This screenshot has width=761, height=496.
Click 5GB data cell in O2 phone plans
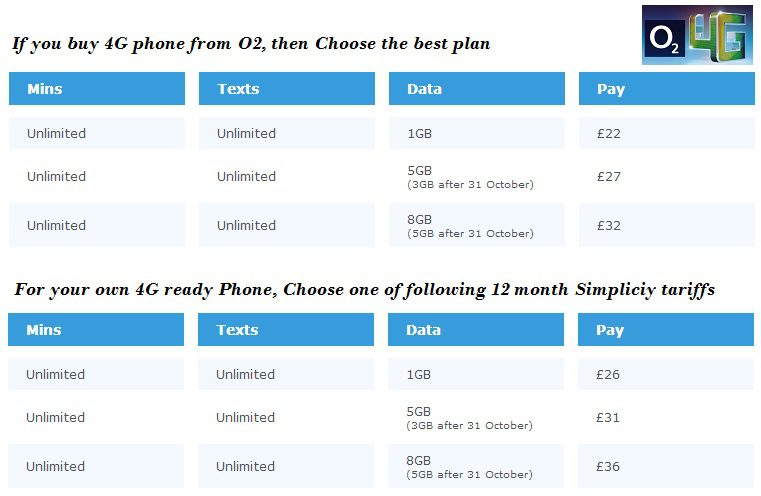coord(477,176)
